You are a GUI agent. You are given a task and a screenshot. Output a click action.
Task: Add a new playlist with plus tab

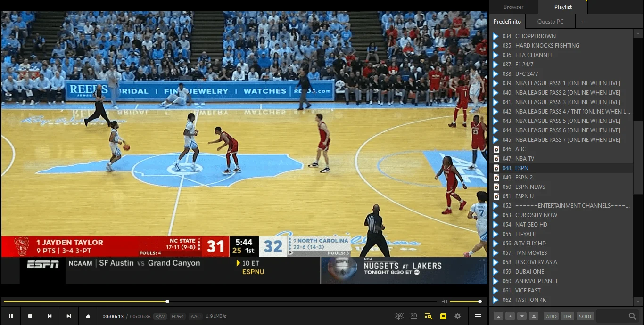tap(582, 22)
